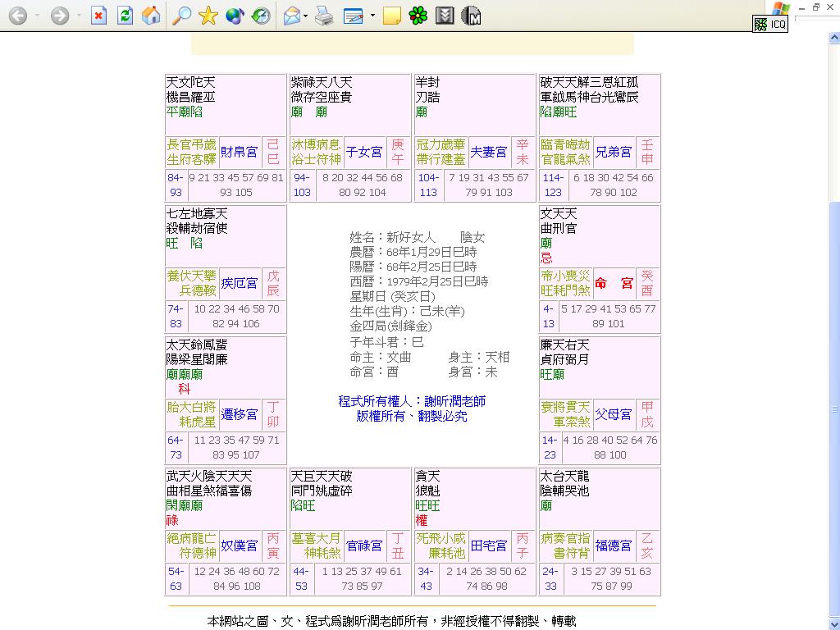Click the 版權所有、翻製必究 notice text
The image size is (840, 630).
click(413, 416)
